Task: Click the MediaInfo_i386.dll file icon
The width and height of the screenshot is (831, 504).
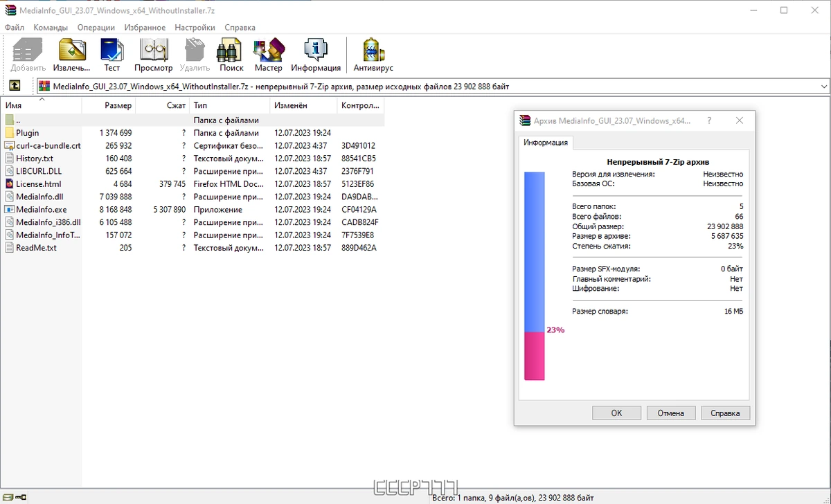Action: coord(10,222)
